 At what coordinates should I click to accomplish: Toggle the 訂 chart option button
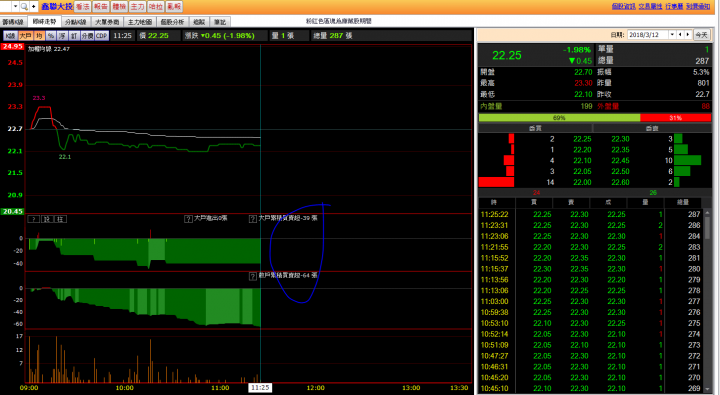(x=73, y=35)
